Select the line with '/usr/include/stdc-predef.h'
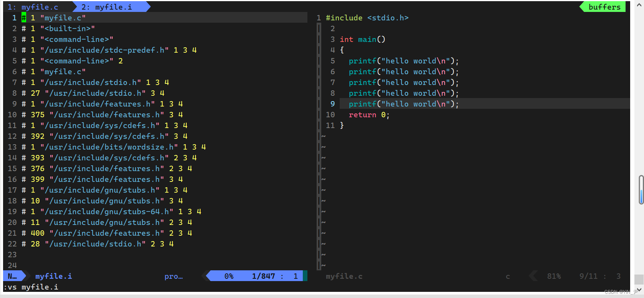Image resolution: width=644 pixels, height=298 pixels. (x=109, y=50)
